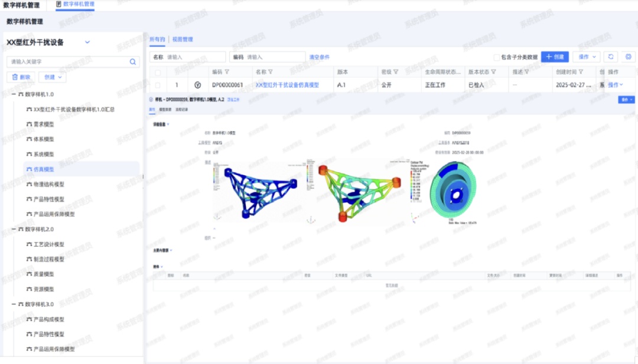This screenshot has height=364, width=638.
Task: Collapse the 数字样机1.0 tree node
Action: (14, 94)
